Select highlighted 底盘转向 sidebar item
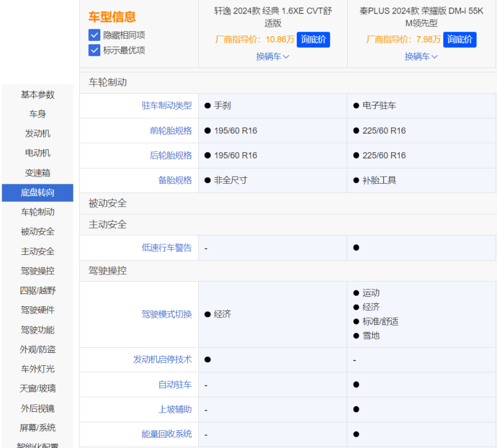 point(37,192)
